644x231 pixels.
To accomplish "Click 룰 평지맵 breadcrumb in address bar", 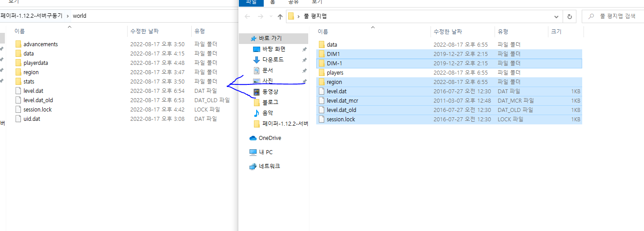I will [315, 16].
